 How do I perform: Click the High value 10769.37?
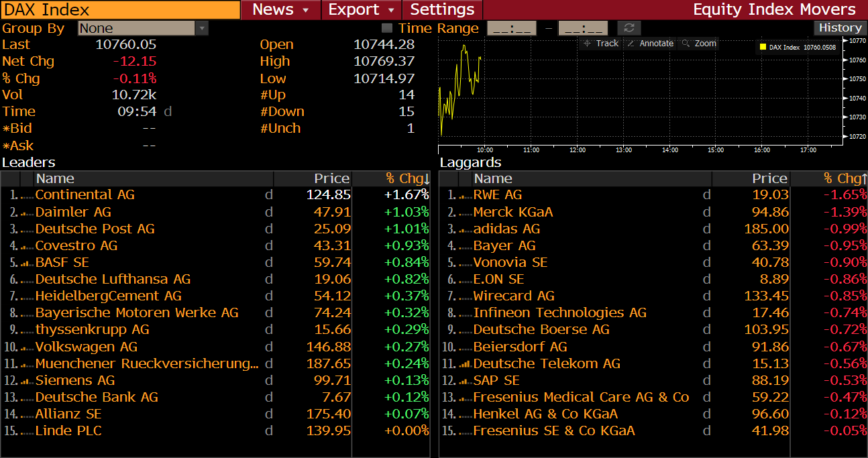coord(384,62)
